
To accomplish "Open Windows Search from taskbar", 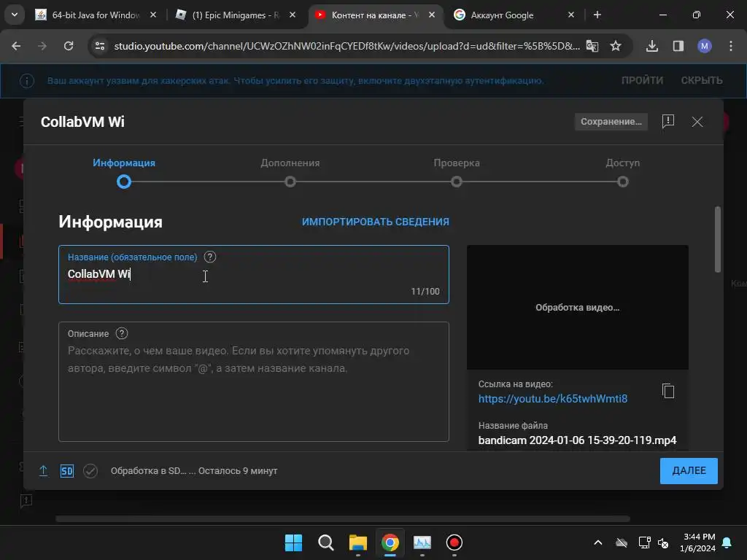I will [326, 542].
